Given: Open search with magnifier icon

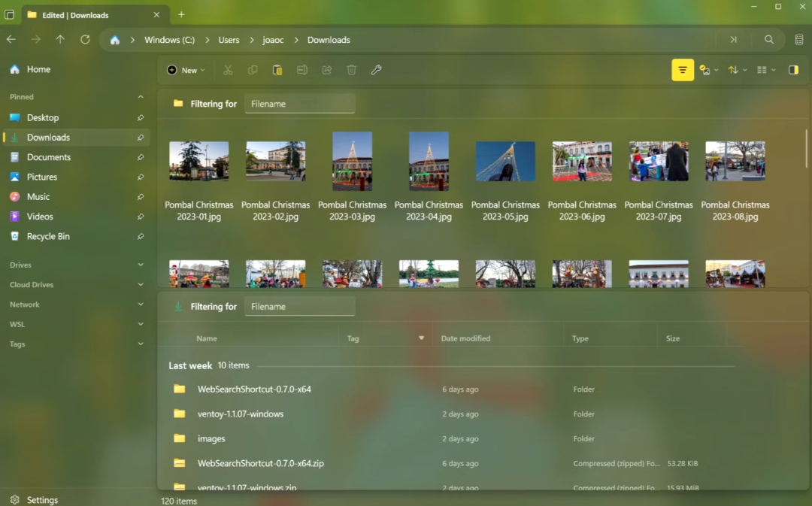Looking at the screenshot, I should click(x=769, y=39).
